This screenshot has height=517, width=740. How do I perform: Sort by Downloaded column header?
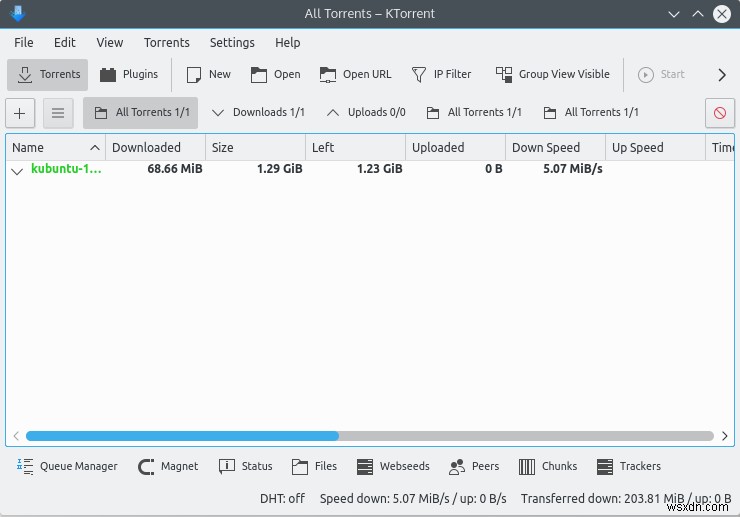pos(155,148)
